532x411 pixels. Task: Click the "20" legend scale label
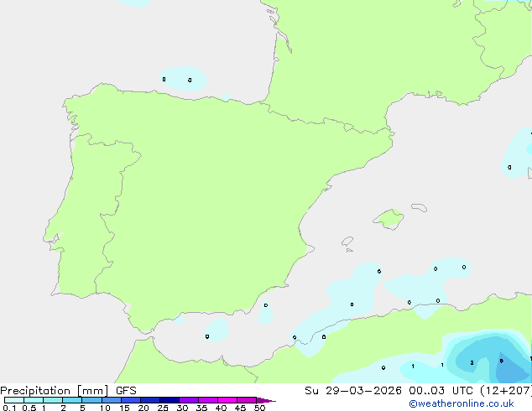click(x=143, y=408)
